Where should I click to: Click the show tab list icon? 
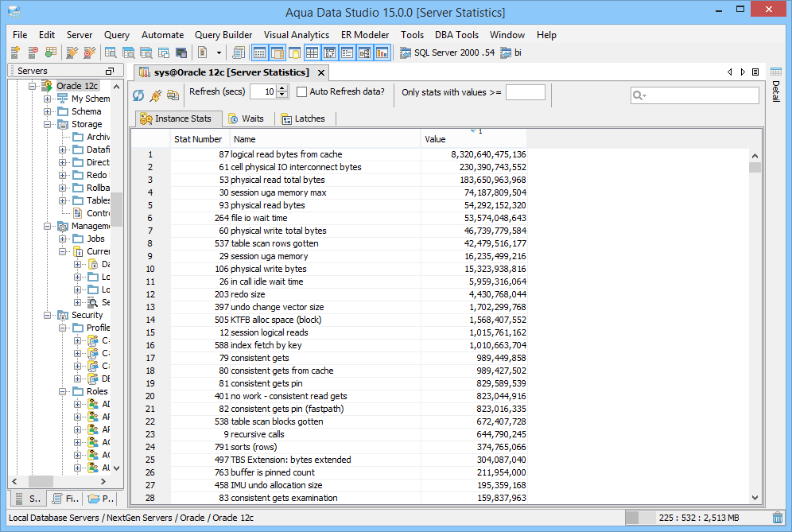click(x=755, y=72)
